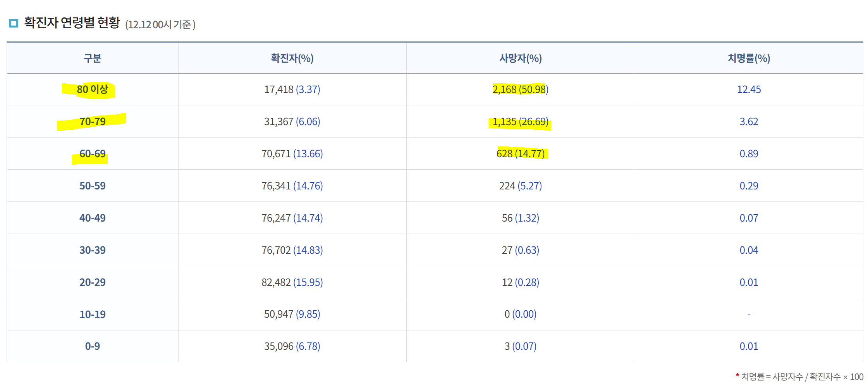
Task: Click the blue square icon beside the title
Action: coord(14,24)
